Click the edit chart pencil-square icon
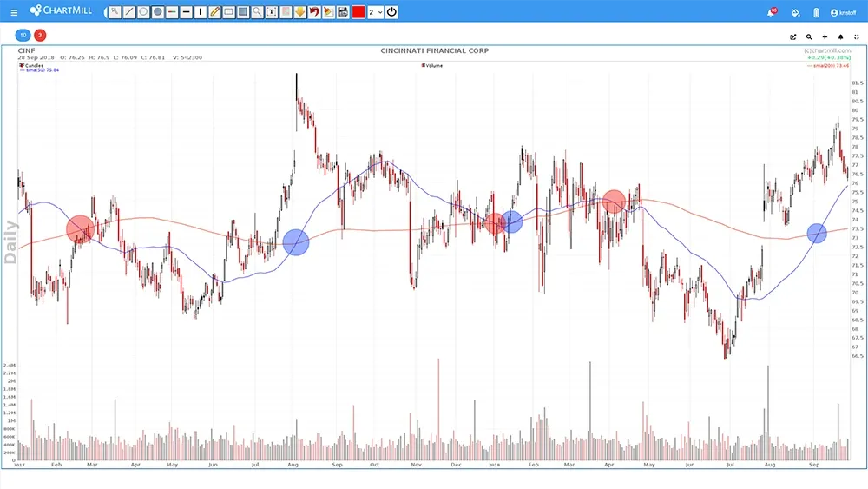Image resolution: width=868 pixels, height=489 pixels. click(x=792, y=37)
